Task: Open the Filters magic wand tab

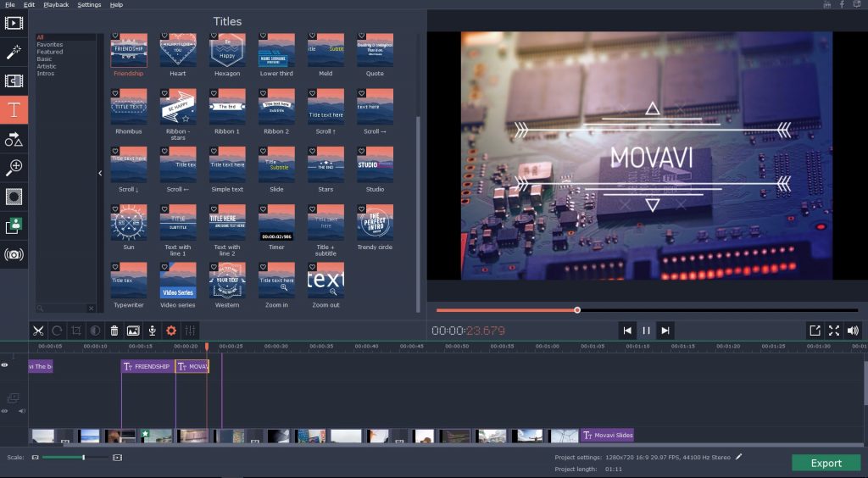Action: pyautogui.click(x=14, y=52)
